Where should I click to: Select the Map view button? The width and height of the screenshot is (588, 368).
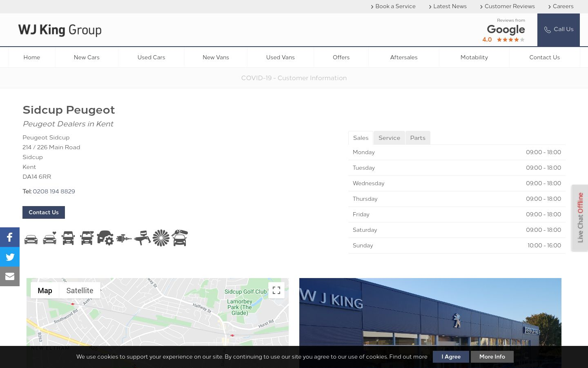45,290
